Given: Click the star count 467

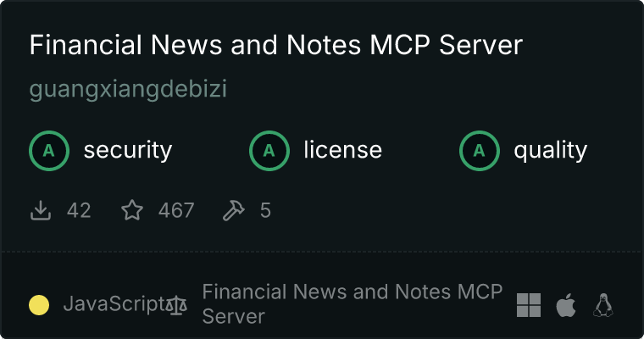Looking at the screenshot, I should point(176,211).
